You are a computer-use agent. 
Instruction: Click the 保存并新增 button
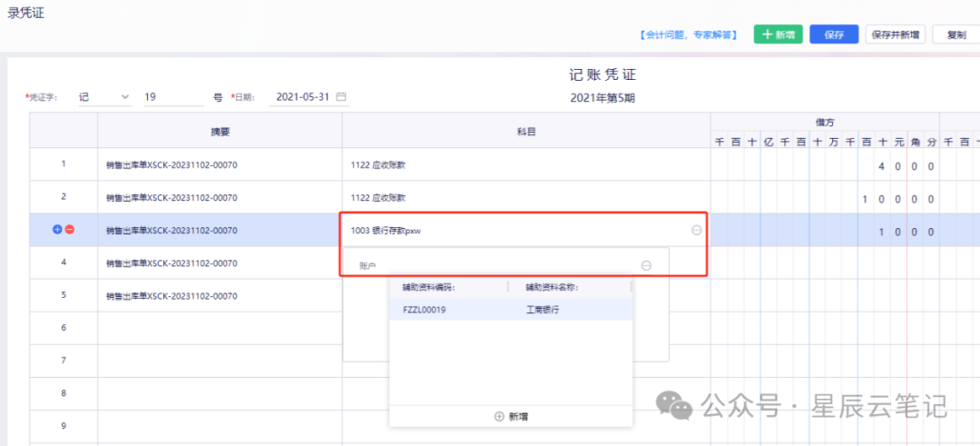896,35
